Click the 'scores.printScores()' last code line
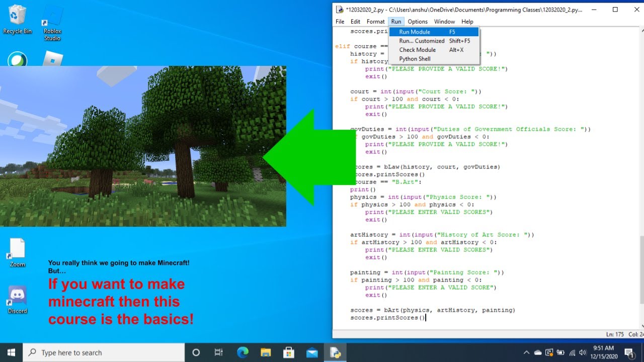The height and width of the screenshot is (362, 644). pos(387,318)
